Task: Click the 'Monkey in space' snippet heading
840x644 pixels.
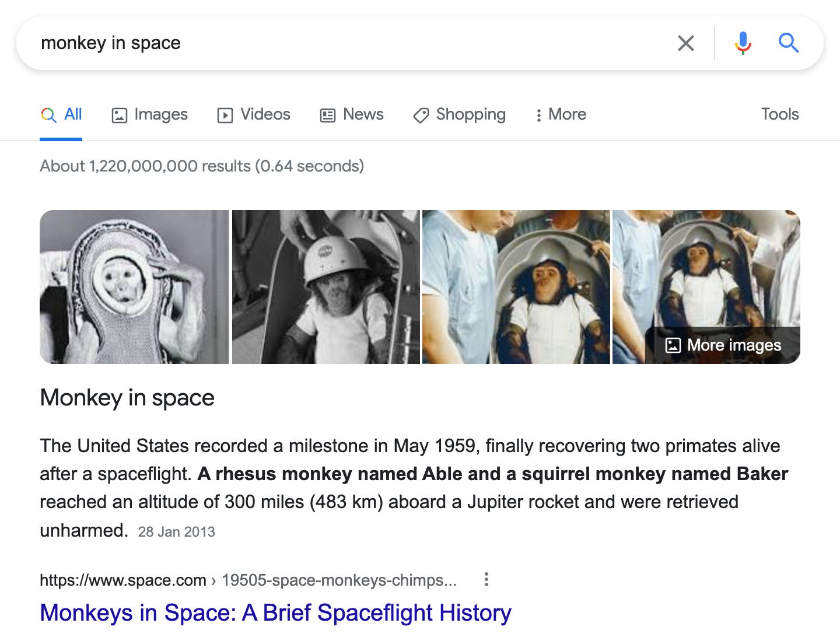Action: click(127, 398)
